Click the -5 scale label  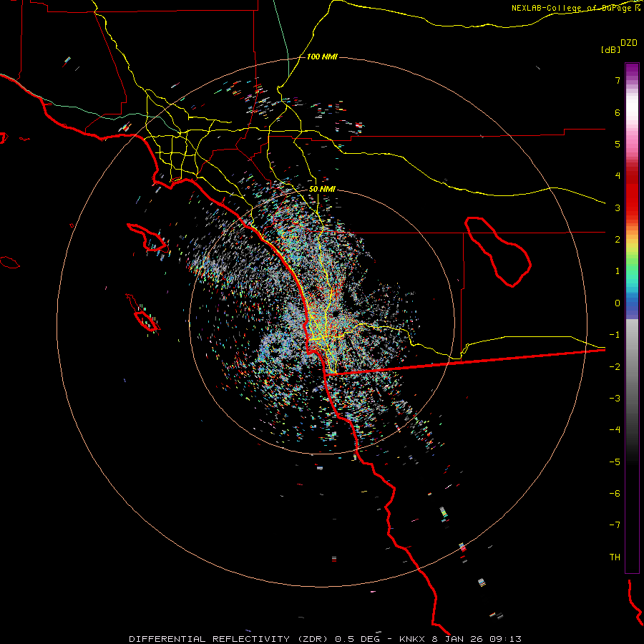(615, 462)
